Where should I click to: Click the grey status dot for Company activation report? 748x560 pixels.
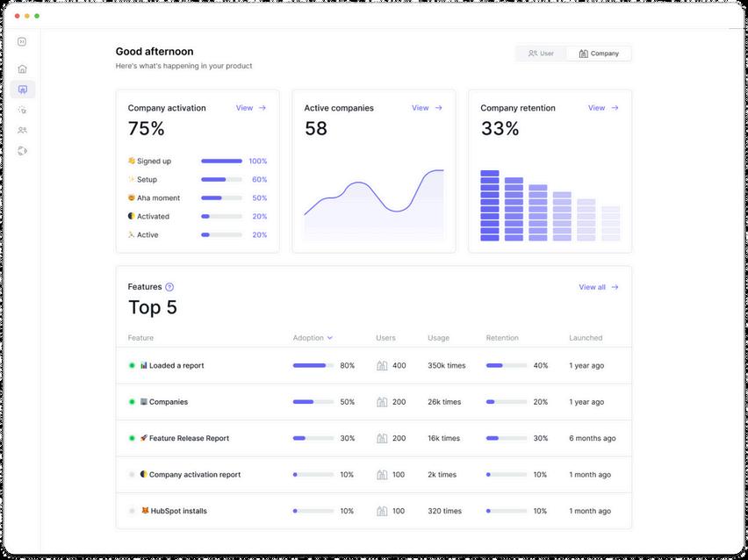[x=133, y=475]
